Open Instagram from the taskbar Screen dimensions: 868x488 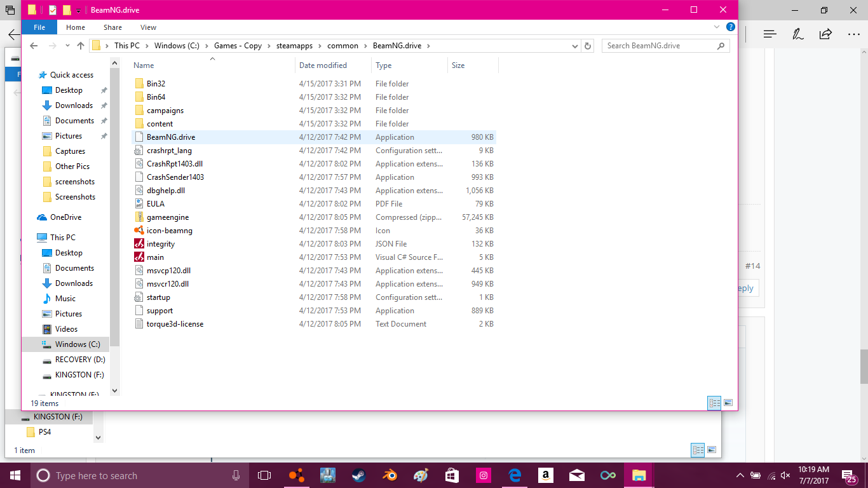[484, 475]
